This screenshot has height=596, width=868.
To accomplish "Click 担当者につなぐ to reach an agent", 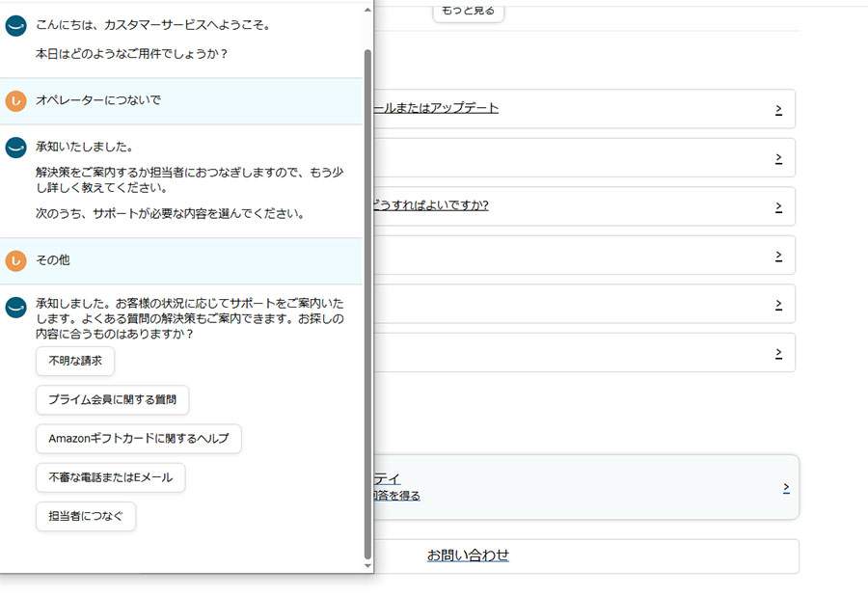I will click(x=86, y=516).
